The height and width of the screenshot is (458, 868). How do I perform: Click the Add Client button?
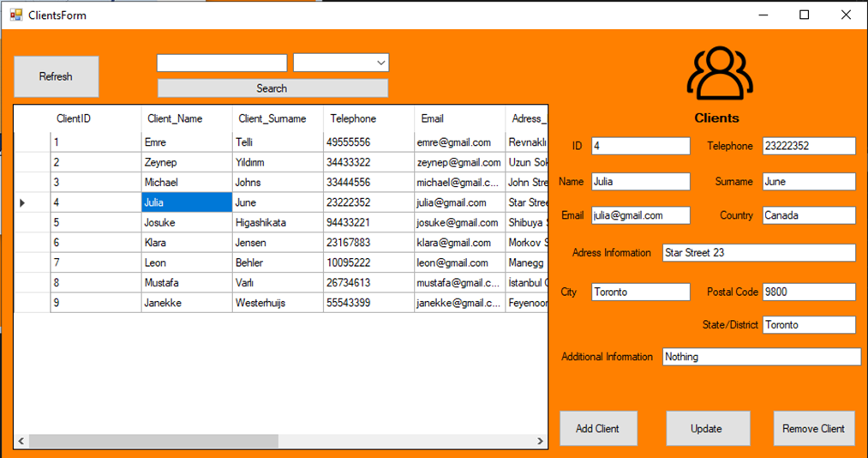point(598,428)
